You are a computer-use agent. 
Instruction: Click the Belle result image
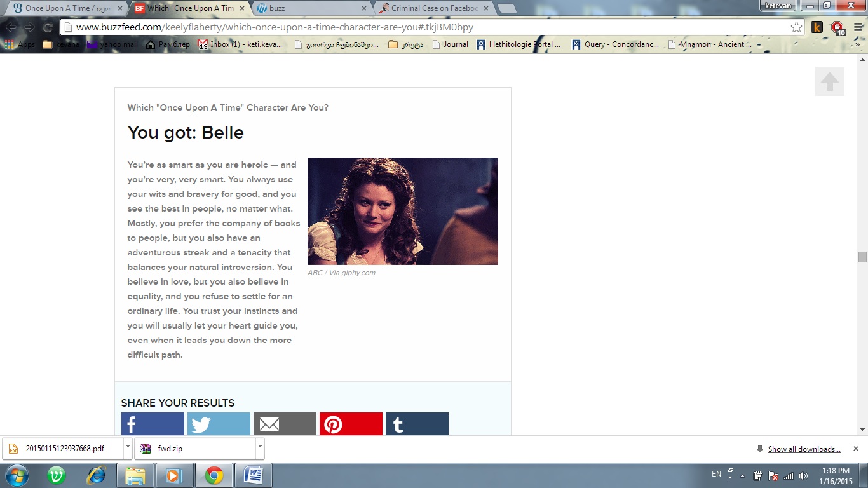[403, 211]
